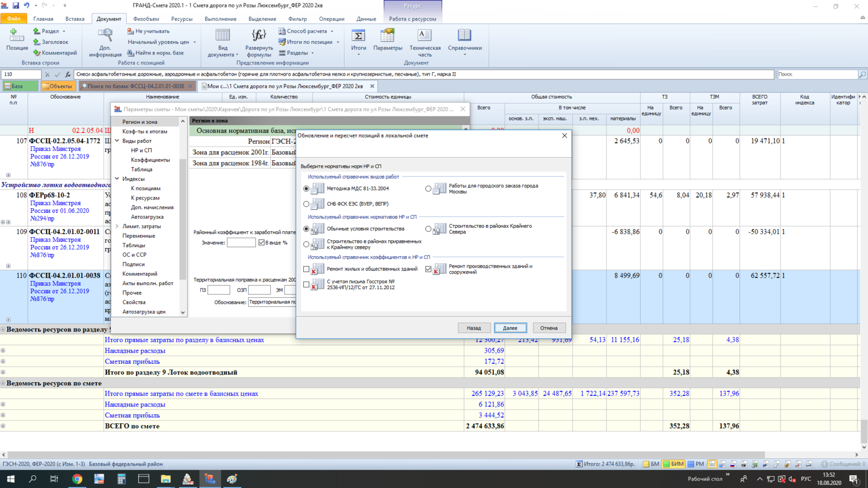This screenshot has height=488, width=868.
Task: Enable Ремонт жилых и общественных зданий checkbox
Action: pyautogui.click(x=307, y=269)
